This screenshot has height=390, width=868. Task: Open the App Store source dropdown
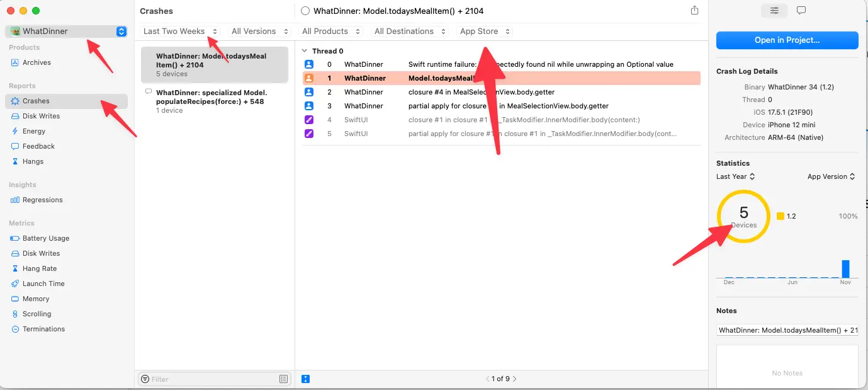tap(485, 32)
